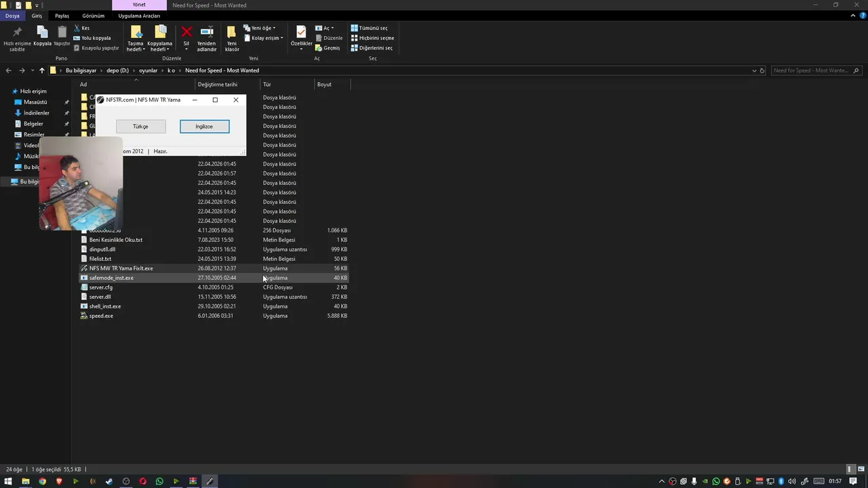The image size is (868, 488).
Task: Click Kes scissors in ribbon
Action: [81, 28]
